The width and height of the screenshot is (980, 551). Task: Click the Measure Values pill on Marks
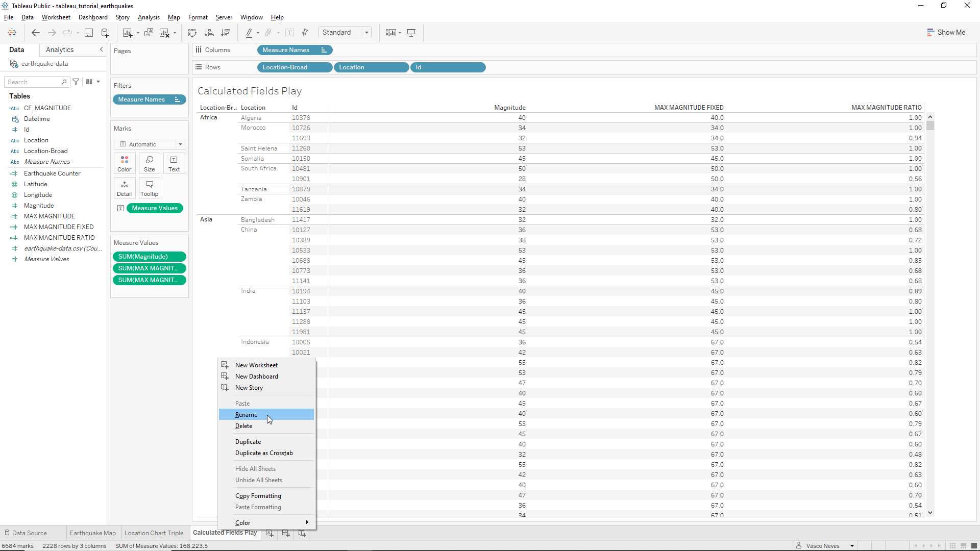click(155, 208)
